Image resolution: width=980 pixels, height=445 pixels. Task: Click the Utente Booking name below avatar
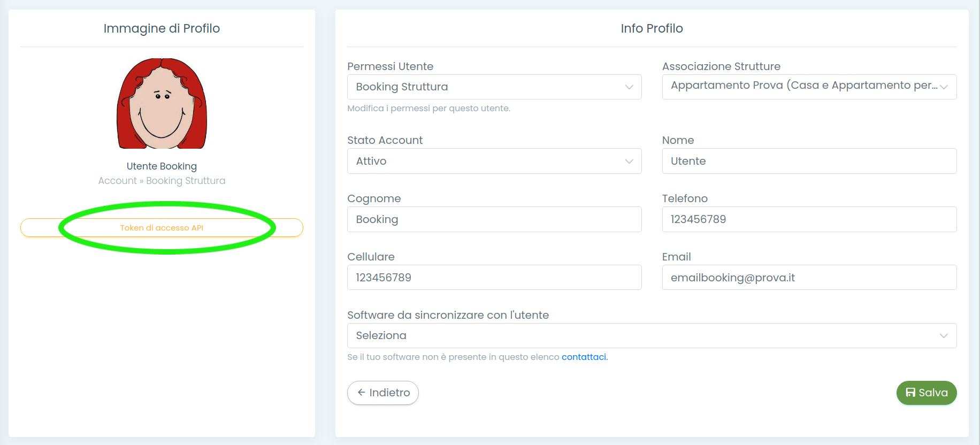[x=162, y=166]
